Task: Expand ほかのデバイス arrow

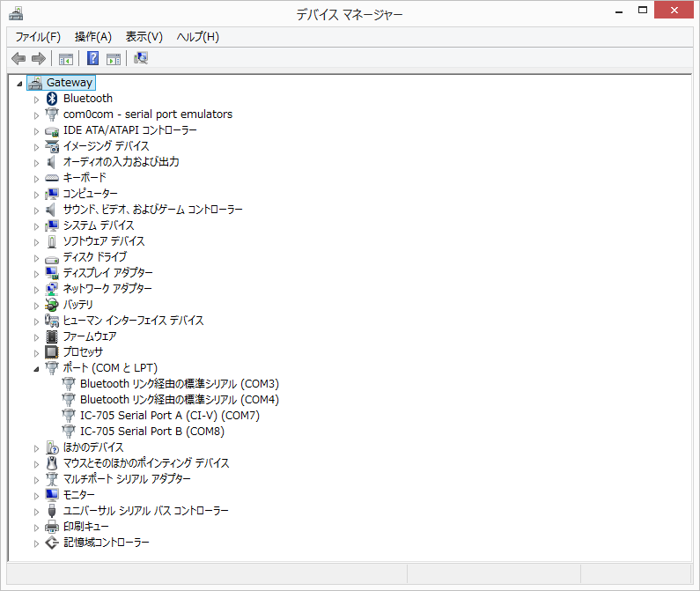Action: (x=37, y=448)
